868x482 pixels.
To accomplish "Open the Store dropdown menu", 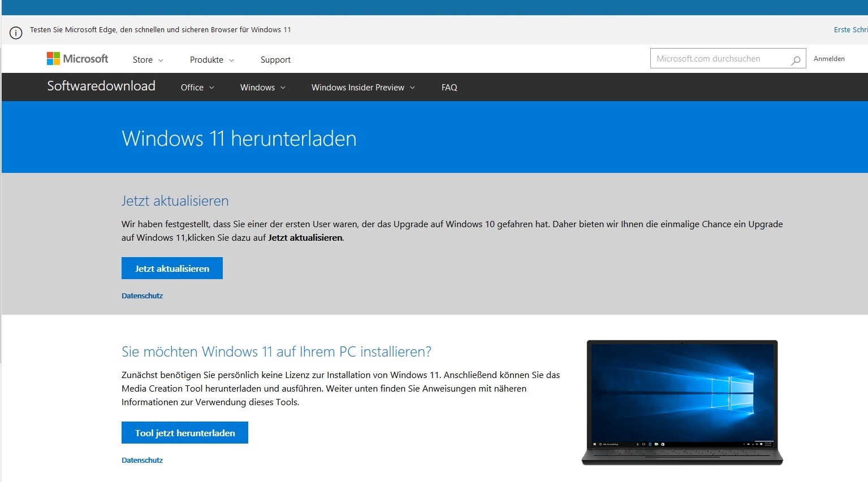I will pyautogui.click(x=148, y=60).
